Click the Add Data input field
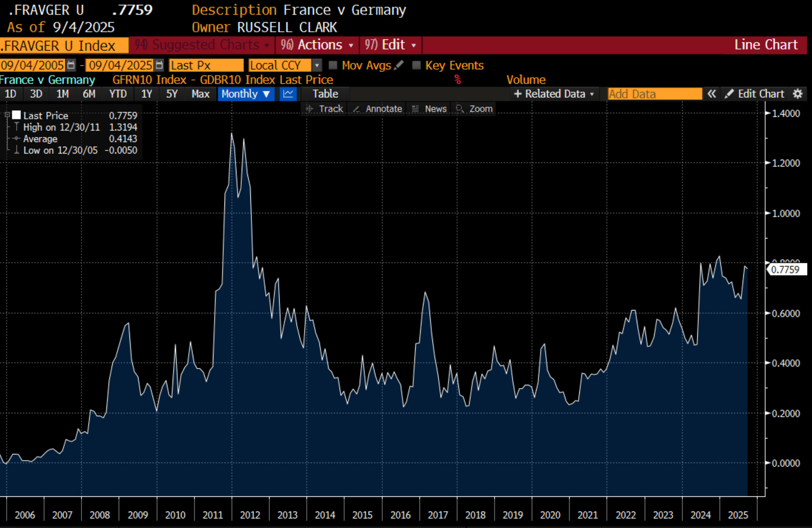The image size is (812, 528). [x=655, y=94]
